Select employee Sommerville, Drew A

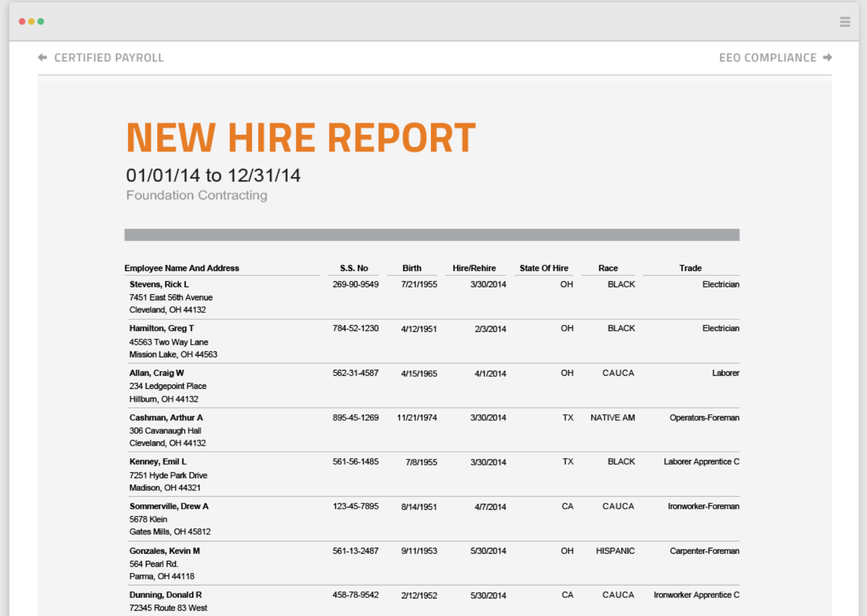(x=169, y=506)
